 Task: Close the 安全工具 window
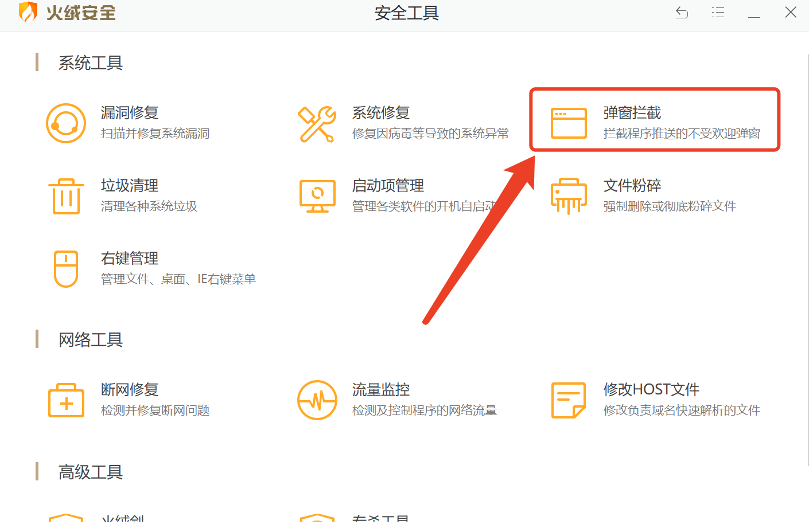coord(791,12)
